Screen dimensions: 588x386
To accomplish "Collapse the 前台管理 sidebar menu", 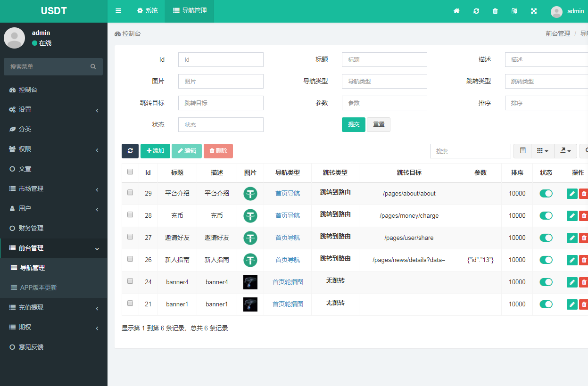I will [x=54, y=248].
